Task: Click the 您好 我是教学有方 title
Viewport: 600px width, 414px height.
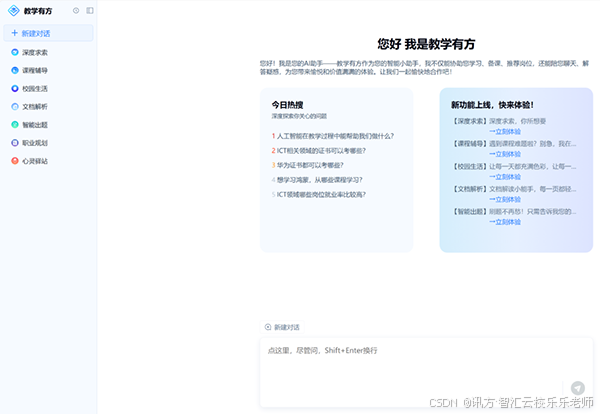Action: pyautogui.click(x=426, y=44)
